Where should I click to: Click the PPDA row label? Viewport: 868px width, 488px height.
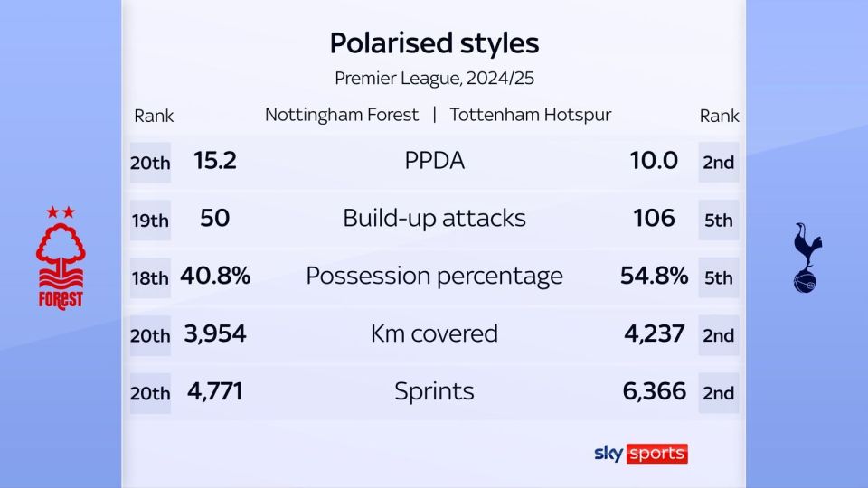[434, 161]
